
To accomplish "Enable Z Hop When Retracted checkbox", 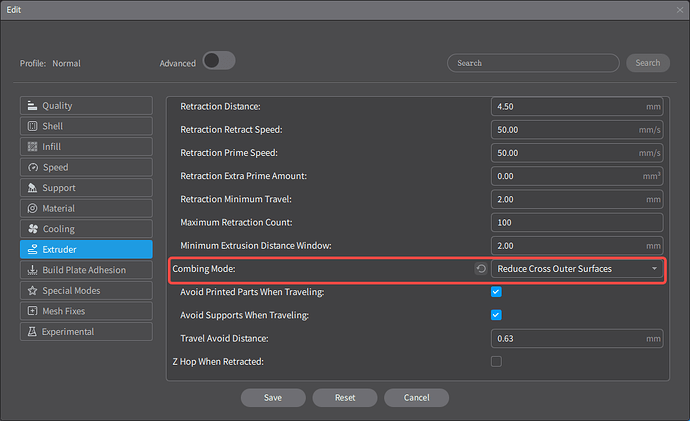I will point(496,361).
